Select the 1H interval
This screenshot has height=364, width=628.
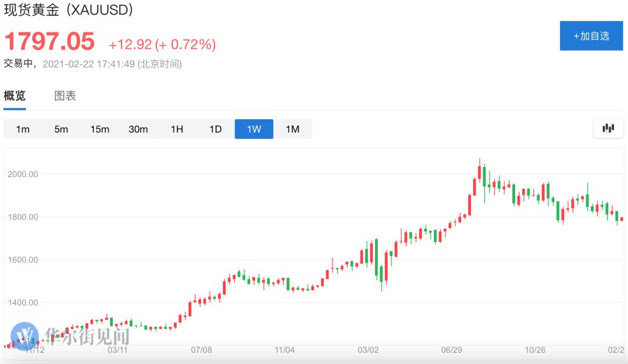pyautogui.click(x=177, y=129)
